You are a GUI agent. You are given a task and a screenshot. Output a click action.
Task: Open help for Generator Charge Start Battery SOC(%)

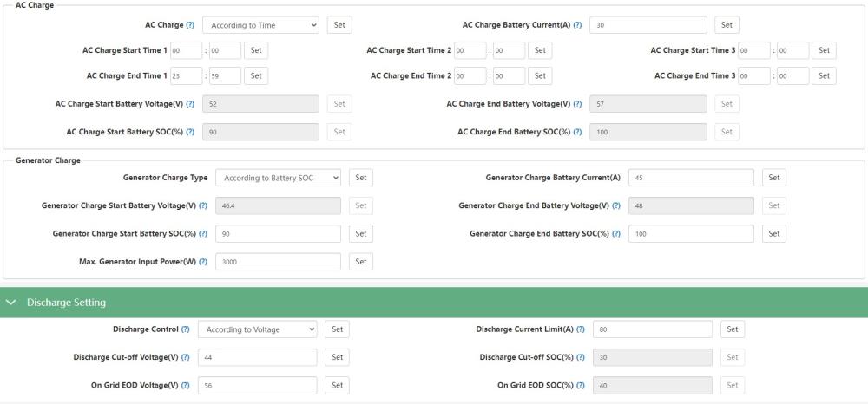(203, 234)
